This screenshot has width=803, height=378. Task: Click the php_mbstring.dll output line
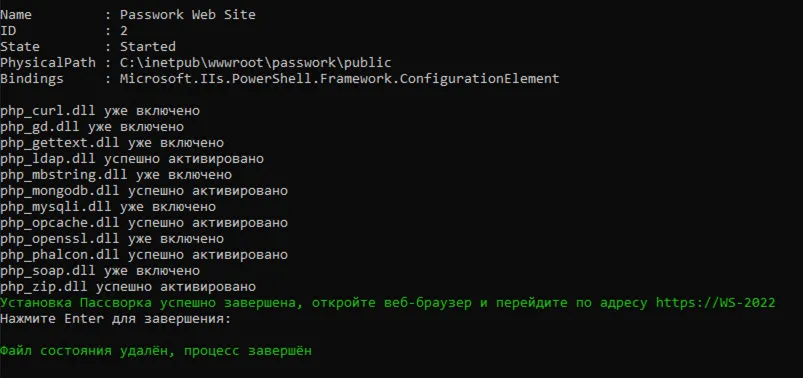point(116,175)
